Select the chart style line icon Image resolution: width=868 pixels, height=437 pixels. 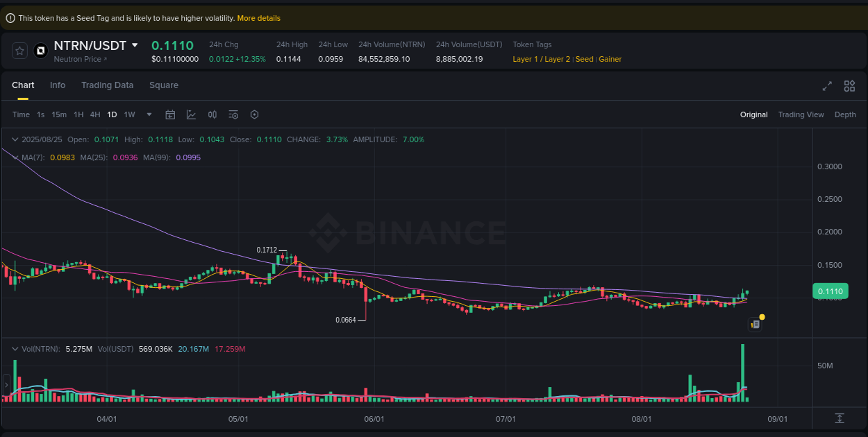click(191, 114)
